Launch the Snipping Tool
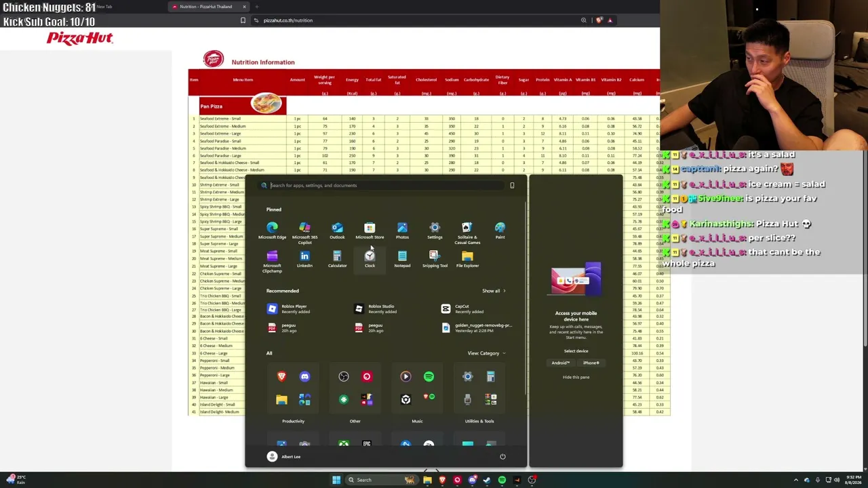 [435, 259]
